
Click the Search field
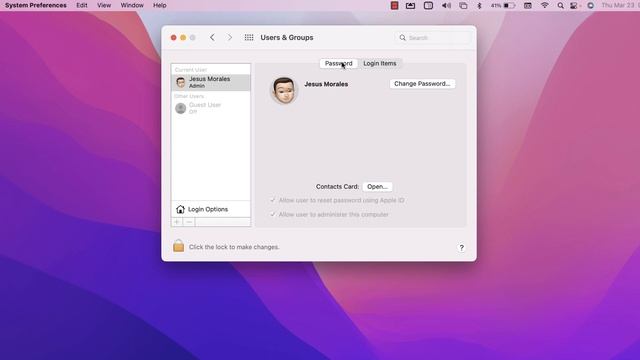pyautogui.click(x=433, y=38)
